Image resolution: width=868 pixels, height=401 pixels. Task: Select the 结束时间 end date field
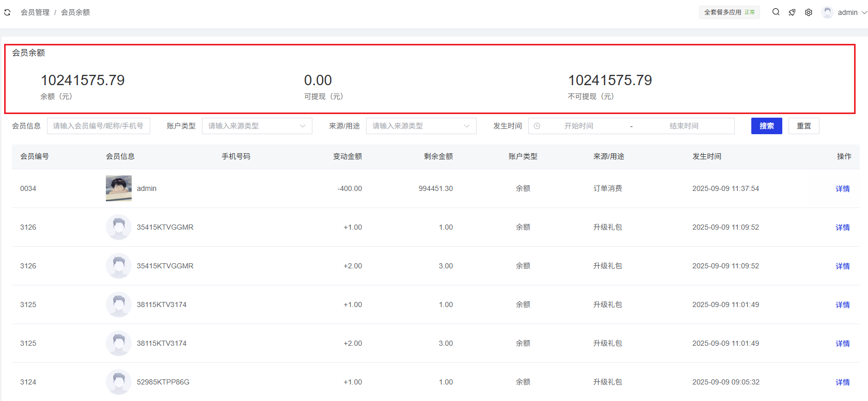pyautogui.click(x=684, y=126)
